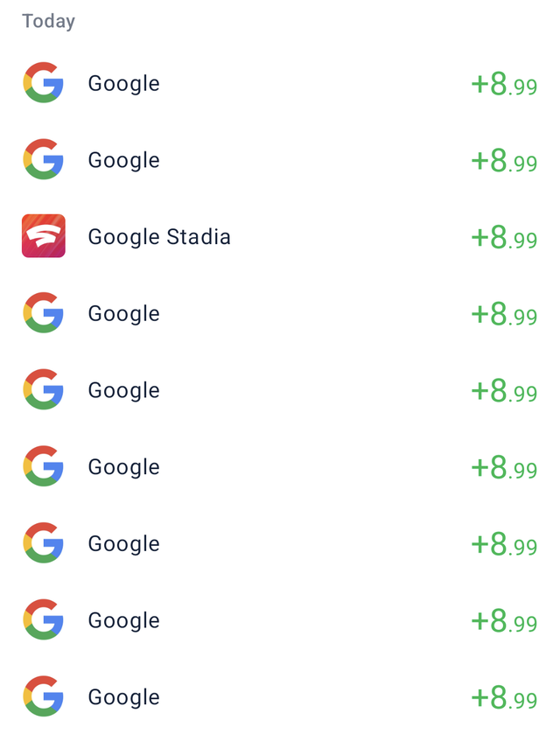
Task: Select the +8.99 amount in the last transaction
Action: (x=504, y=697)
